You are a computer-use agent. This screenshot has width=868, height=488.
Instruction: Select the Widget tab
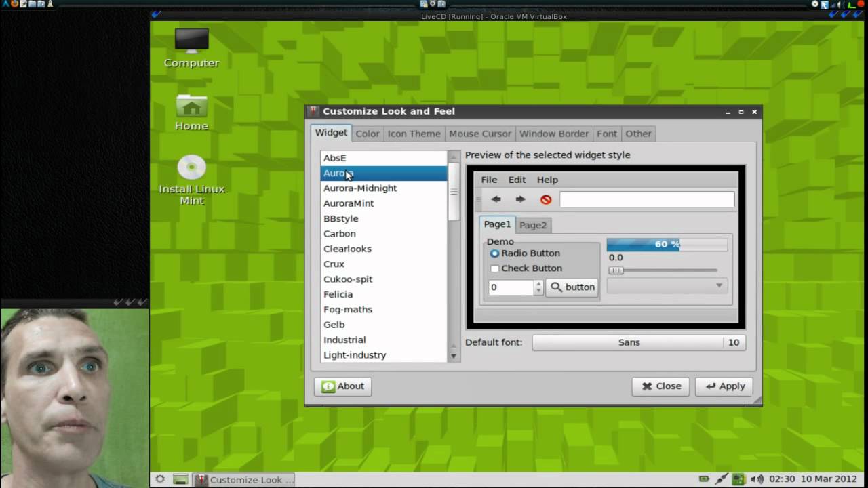click(331, 133)
